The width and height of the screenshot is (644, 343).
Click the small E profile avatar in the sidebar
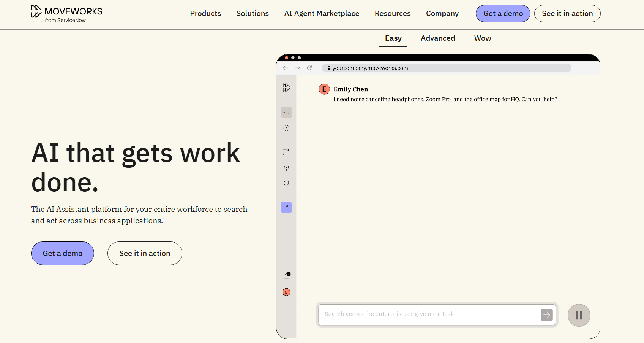(x=286, y=292)
